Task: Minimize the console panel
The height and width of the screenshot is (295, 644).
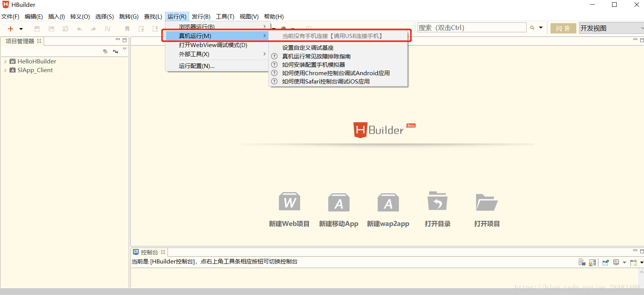Action: [635, 251]
